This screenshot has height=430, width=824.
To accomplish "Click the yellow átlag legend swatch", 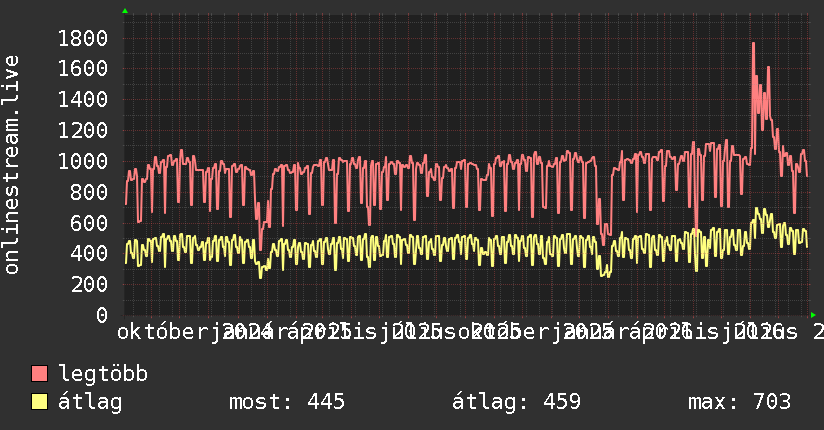I will (39, 402).
